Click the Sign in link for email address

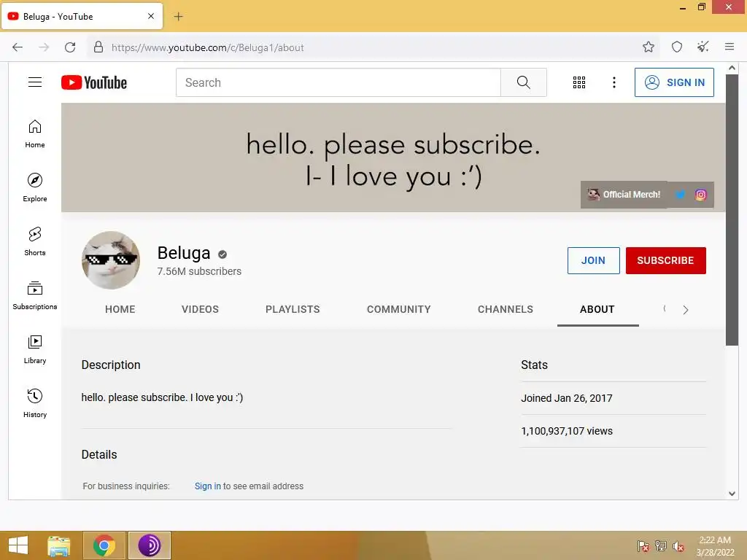click(x=208, y=486)
